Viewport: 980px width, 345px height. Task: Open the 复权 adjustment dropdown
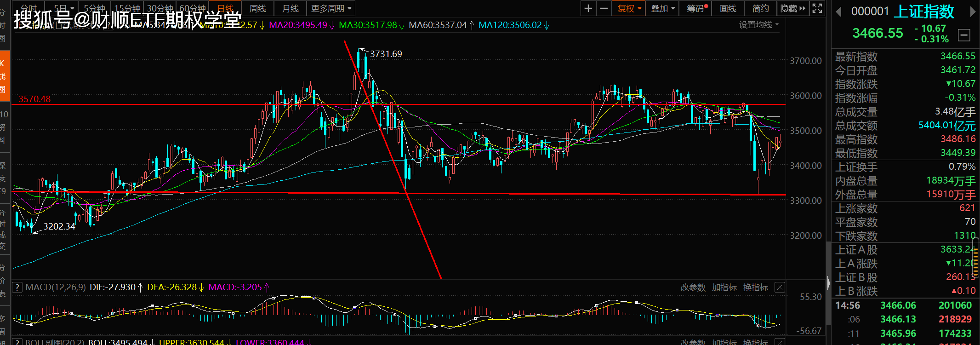click(629, 8)
